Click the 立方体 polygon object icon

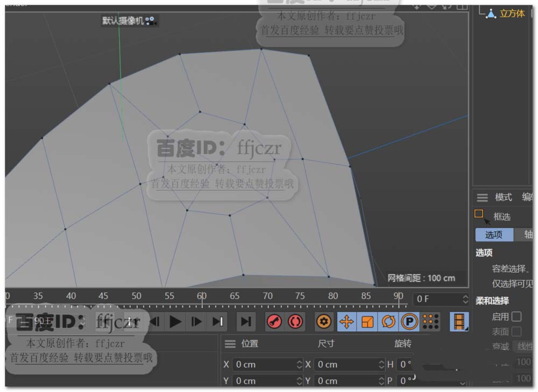click(491, 14)
